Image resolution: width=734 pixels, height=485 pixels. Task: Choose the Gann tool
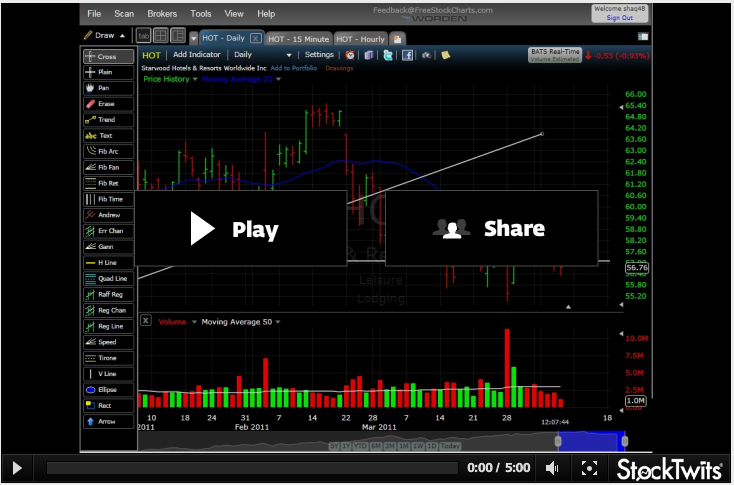coord(109,247)
